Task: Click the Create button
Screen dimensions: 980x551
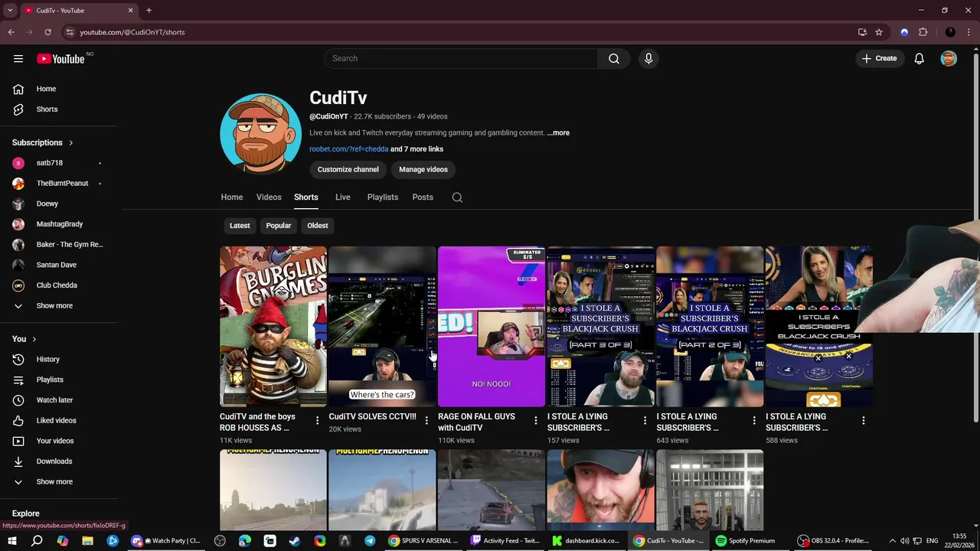Action: coord(879,58)
